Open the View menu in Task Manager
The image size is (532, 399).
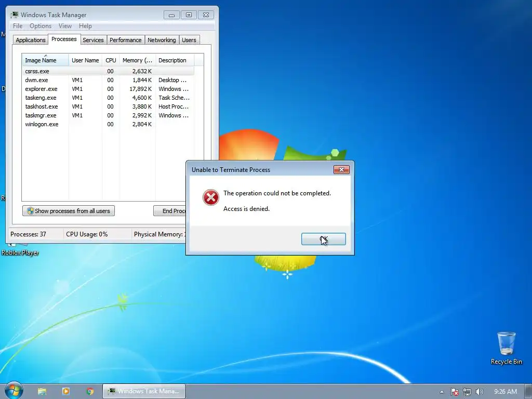(x=65, y=26)
